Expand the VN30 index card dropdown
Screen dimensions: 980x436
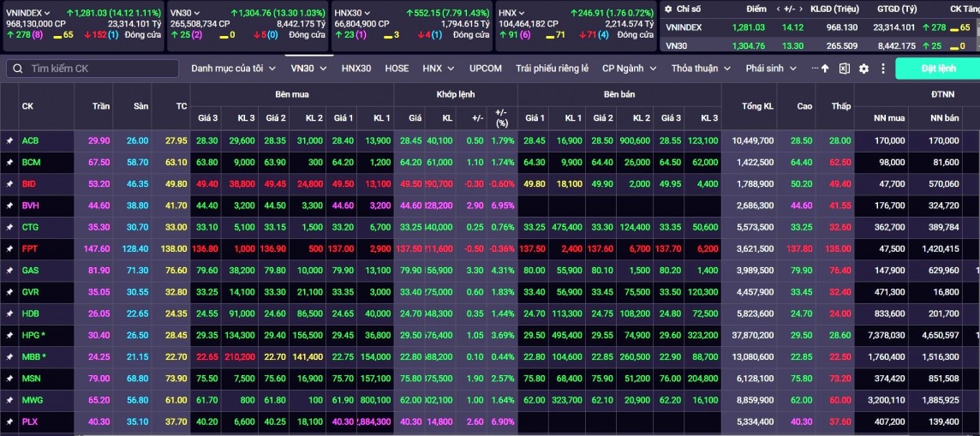click(x=197, y=13)
